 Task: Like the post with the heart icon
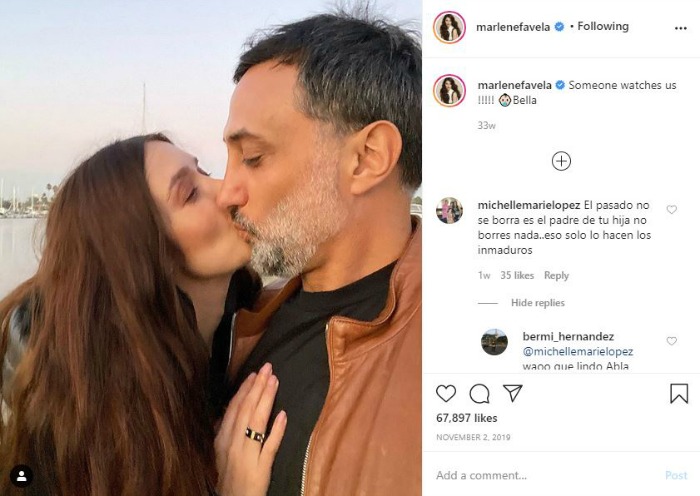(446, 393)
